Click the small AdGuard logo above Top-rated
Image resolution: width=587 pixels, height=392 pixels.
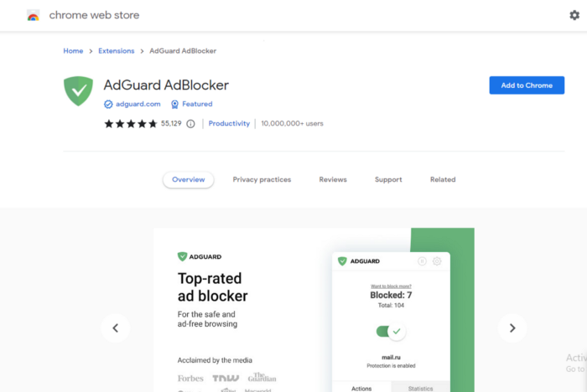point(200,256)
